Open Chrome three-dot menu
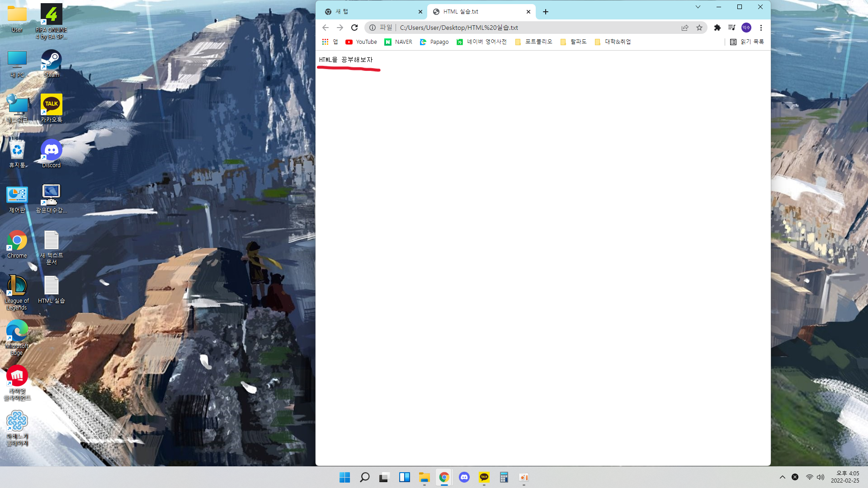The height and width of the screenshot is (488, 868). click(x=761, y=28)
